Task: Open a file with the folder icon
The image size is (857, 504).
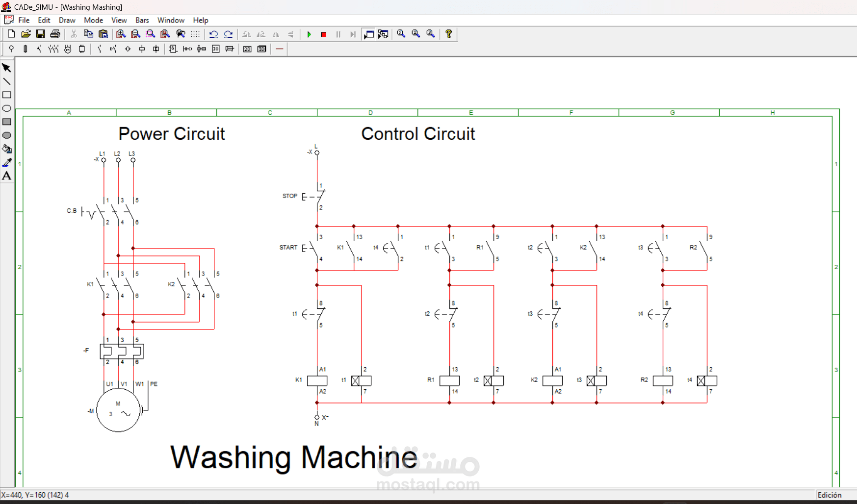Action: pos(26,34)
